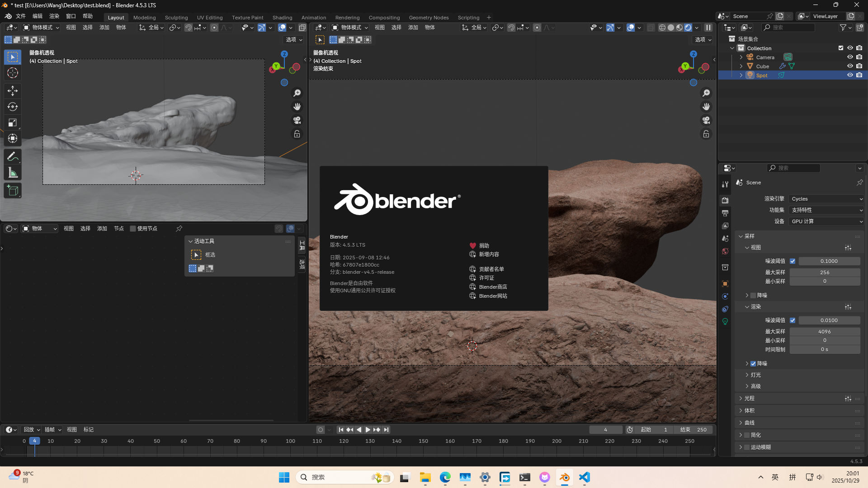
Task: Click the 许可证 license link
Action: (486, 278)
